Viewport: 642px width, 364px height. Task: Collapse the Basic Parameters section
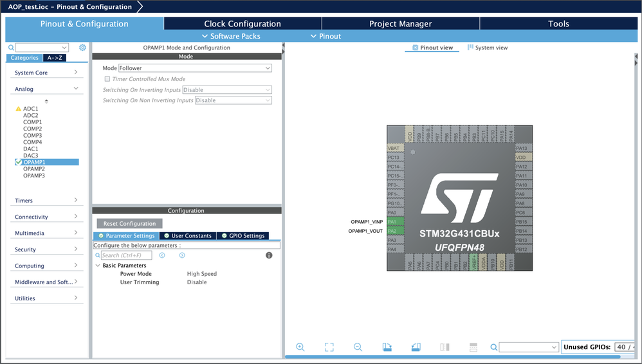(x=98, y=266)
